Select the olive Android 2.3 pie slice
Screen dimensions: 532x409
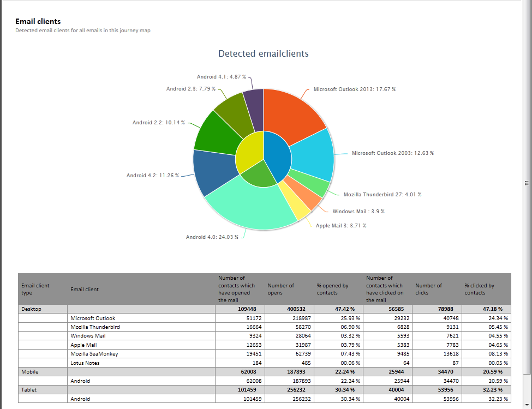[x=233, y=109]
